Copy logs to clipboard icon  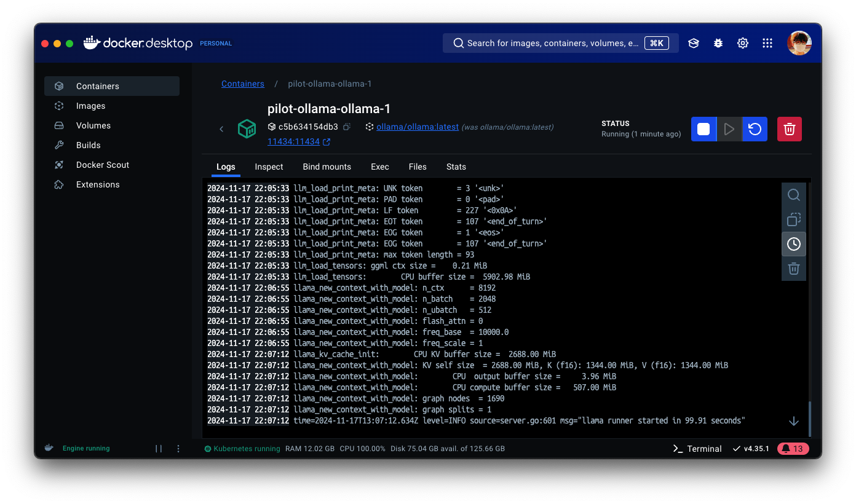[x=794, y=219]
